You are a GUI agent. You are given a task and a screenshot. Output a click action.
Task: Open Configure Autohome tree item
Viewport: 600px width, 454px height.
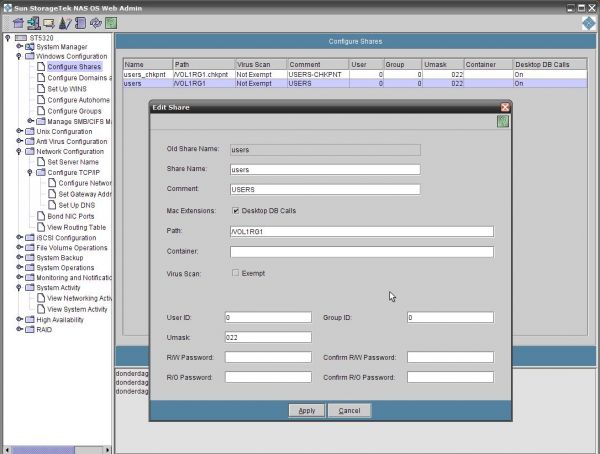point(78,100)
